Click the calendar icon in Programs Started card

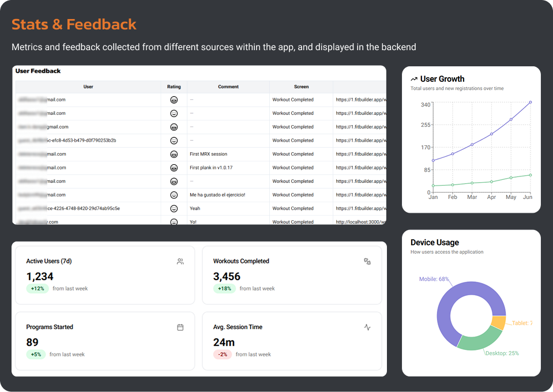click(x=180, y=327)
